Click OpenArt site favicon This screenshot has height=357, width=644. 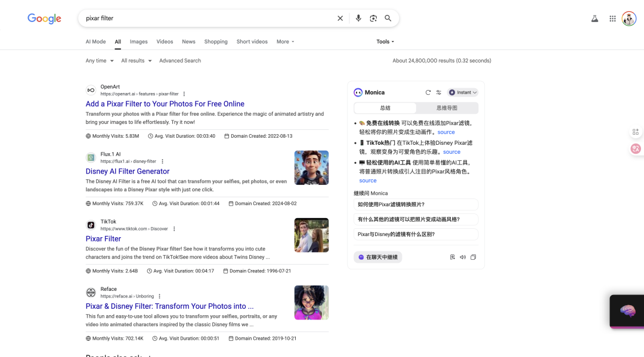click(91, 90)
